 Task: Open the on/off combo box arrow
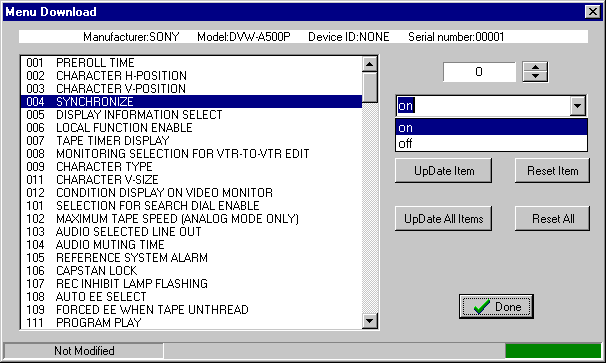[x=578, y=106]
